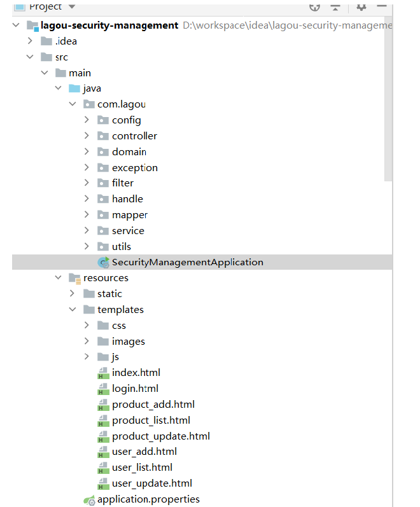Select the product_list.html file

tap(151, 420)
